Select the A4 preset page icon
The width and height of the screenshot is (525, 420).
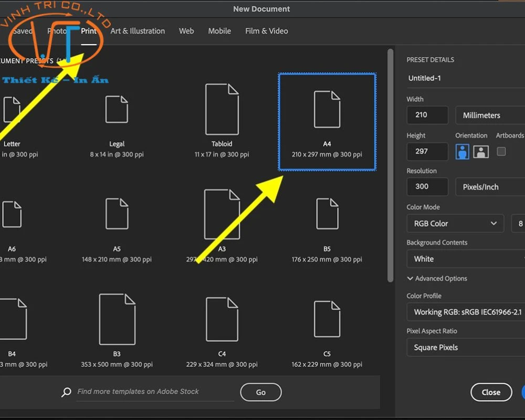(327, 109)
